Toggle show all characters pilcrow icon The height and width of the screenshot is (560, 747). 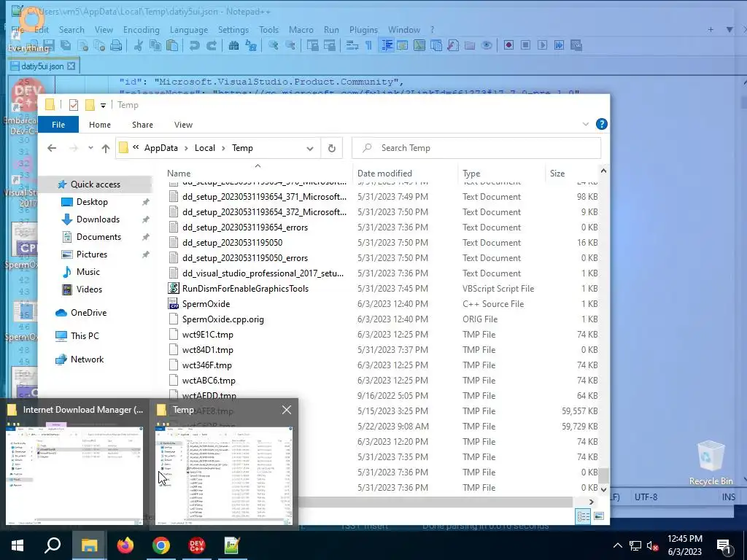coord(368,46)
